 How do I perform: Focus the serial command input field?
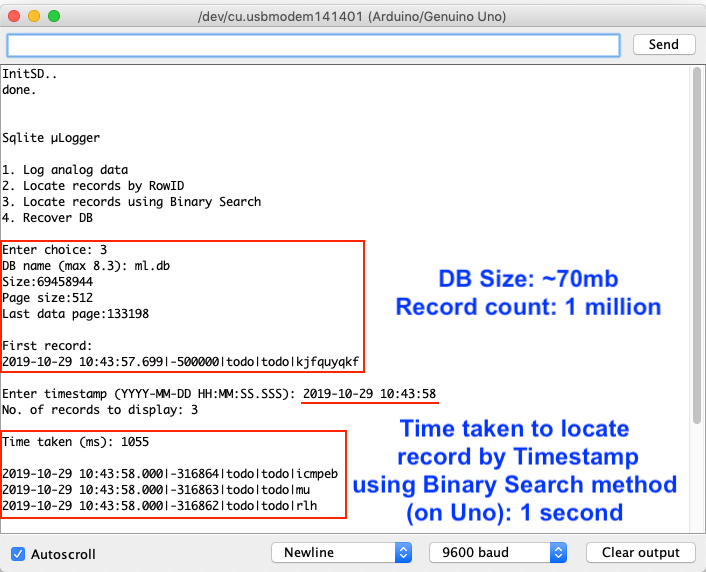pyautogui.click(x=313, y=46)
